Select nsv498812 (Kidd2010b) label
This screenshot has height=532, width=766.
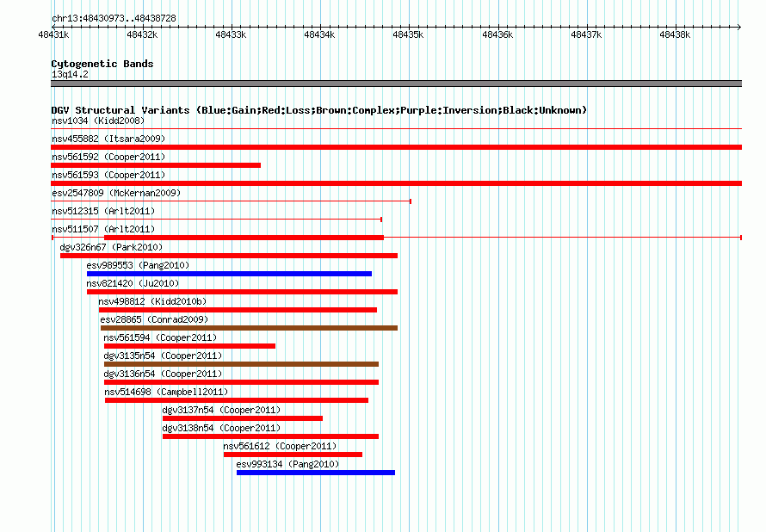pos(152,301)
